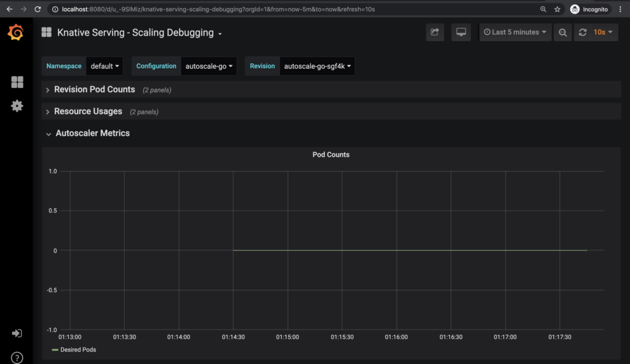
Task: Click the time range zoom out magnifier icon
Action: click(x=562, y=32)
